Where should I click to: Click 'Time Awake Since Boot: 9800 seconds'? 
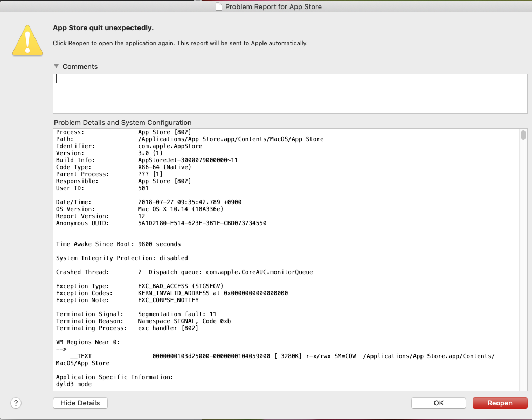click(x=118, y=244)
